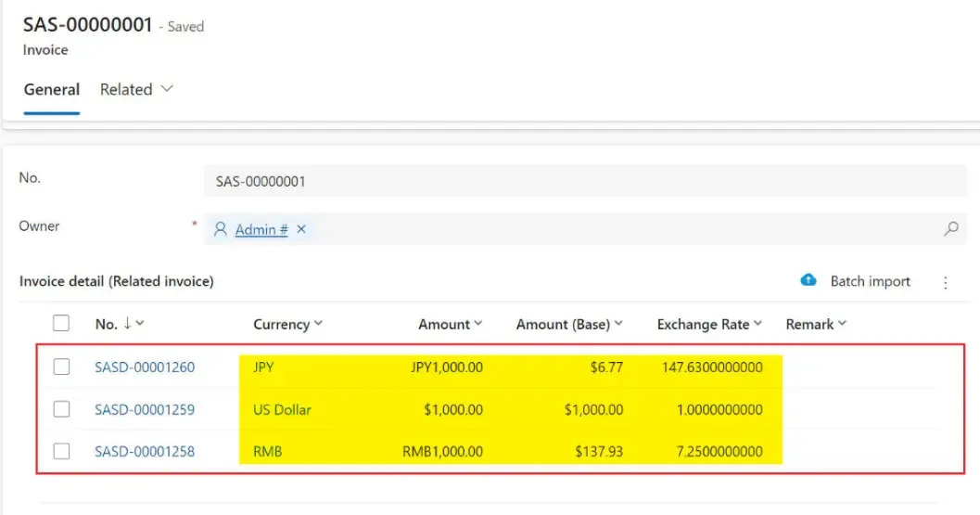Click the Batch import cloud icon
The height and width of the screenshot is (515, 980).
tap(808, 280)
